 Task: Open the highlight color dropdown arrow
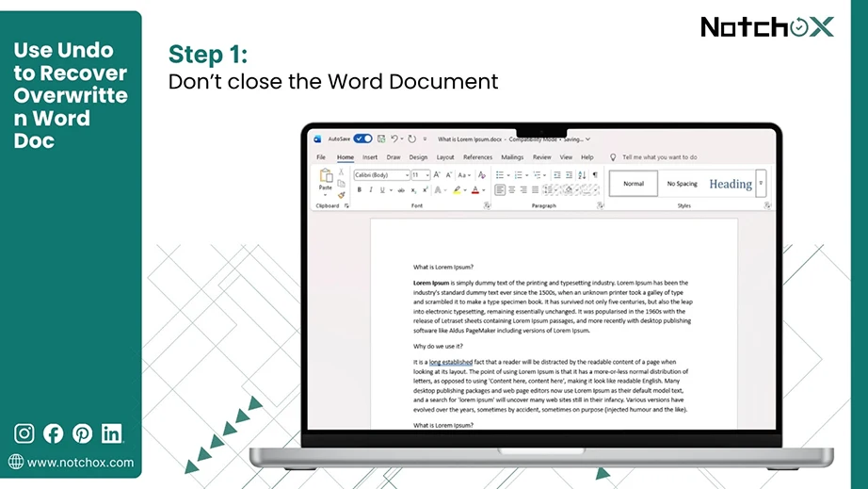(x=465, y=190)
